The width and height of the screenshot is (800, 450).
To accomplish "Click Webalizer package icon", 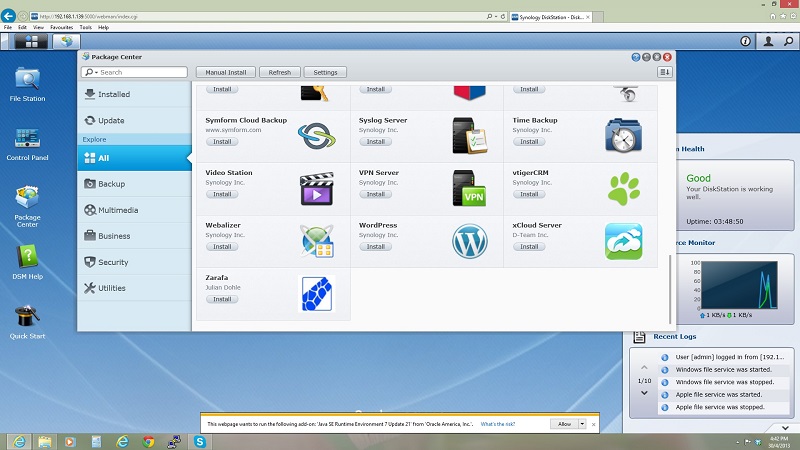I will point(316,241).
